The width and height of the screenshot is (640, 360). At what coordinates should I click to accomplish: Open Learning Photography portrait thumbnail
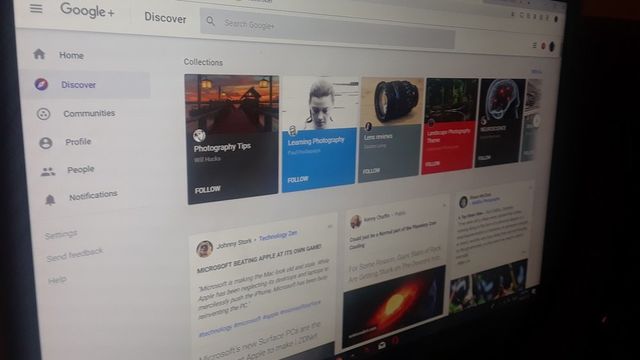click(x=320, y=103)
